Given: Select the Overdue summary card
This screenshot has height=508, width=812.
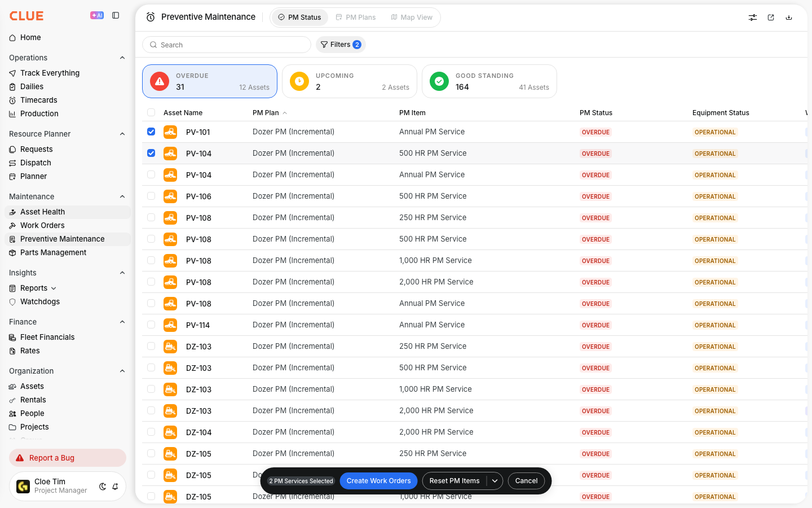Looking at the screenshot, I should tap(210, 81).
